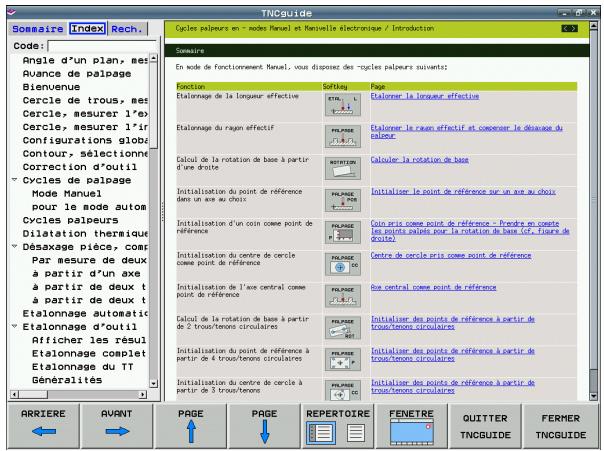The width and height of the screenshot is (604, 451).
Task: Select Configurations globales index entry
Action: coord(85,140)
